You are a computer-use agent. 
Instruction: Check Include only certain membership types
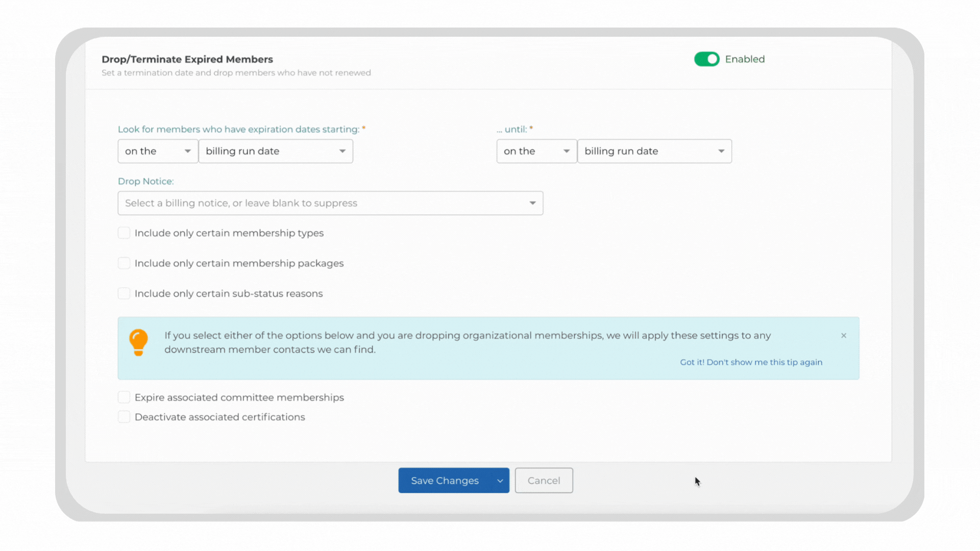click(124, 233)
